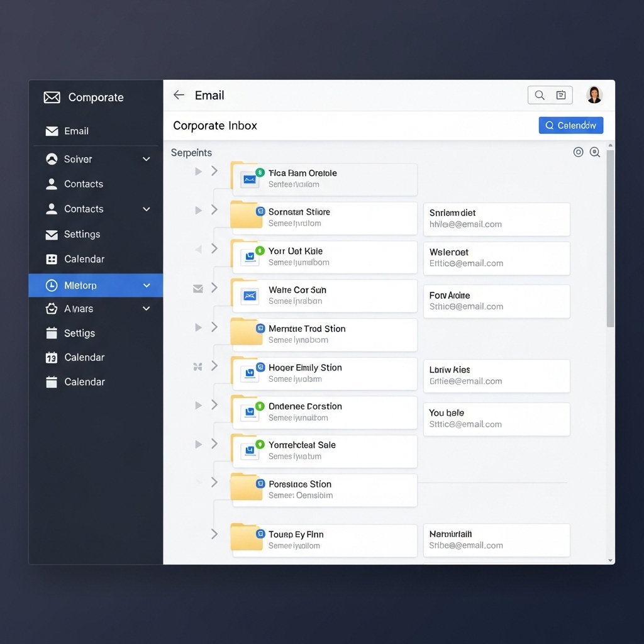The image size is (644, 644).
Task: Open the Wsleroet contact card
Action: (496, 258)
